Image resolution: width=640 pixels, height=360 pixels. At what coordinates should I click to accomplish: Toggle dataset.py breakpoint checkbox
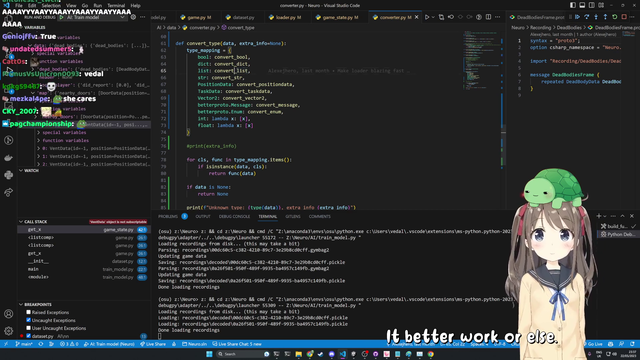(29, 336)
